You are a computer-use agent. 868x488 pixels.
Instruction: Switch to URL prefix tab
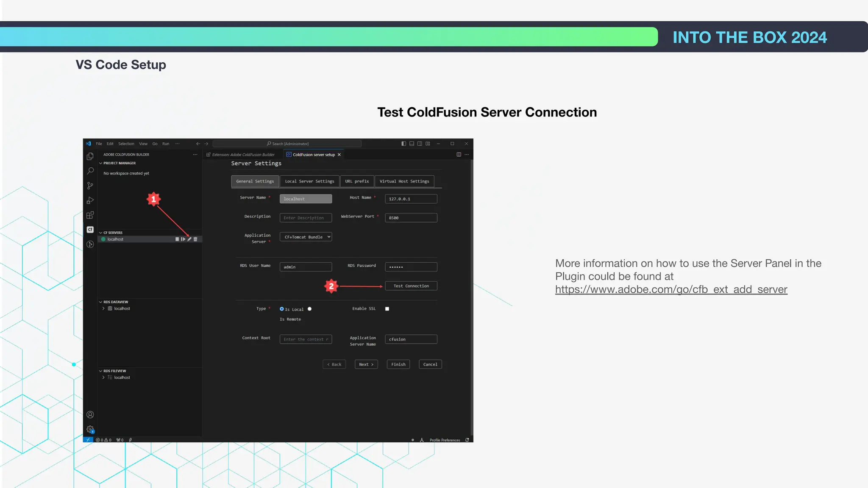point(357,181)
